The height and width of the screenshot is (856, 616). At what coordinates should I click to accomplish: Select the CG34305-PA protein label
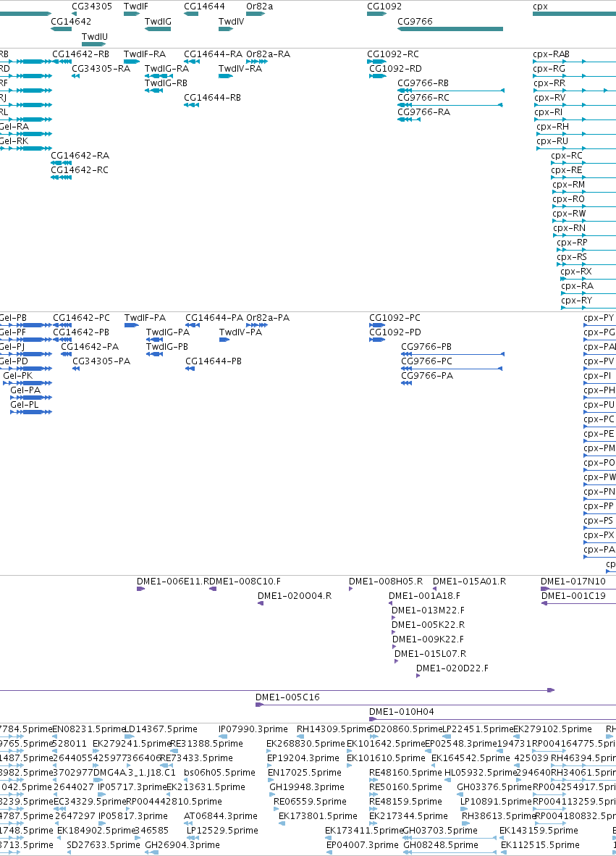pyautogui.click(x=101, y=361)
